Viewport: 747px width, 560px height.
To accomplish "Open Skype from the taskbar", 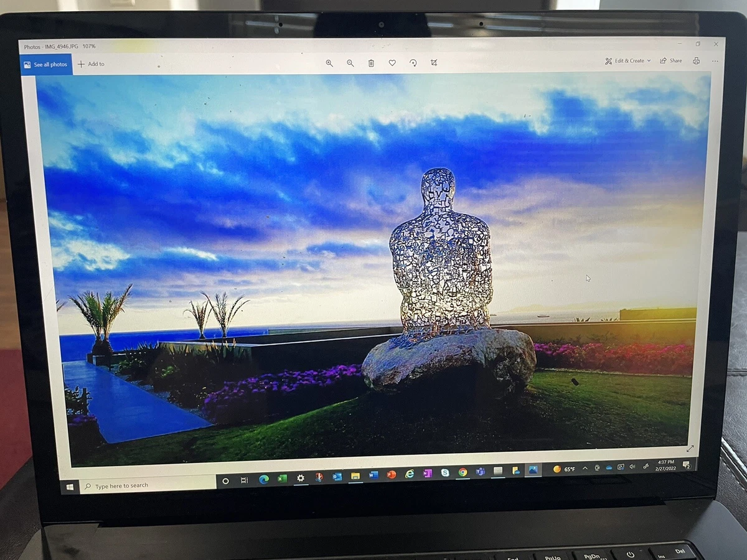I will (x=445, y=473).
